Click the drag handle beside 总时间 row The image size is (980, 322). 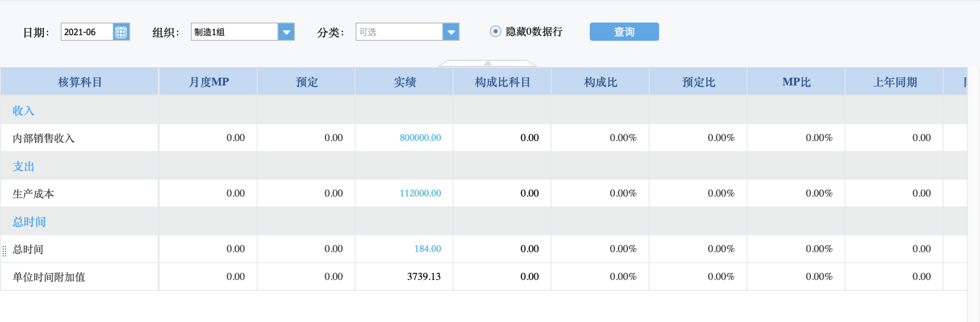4,251
